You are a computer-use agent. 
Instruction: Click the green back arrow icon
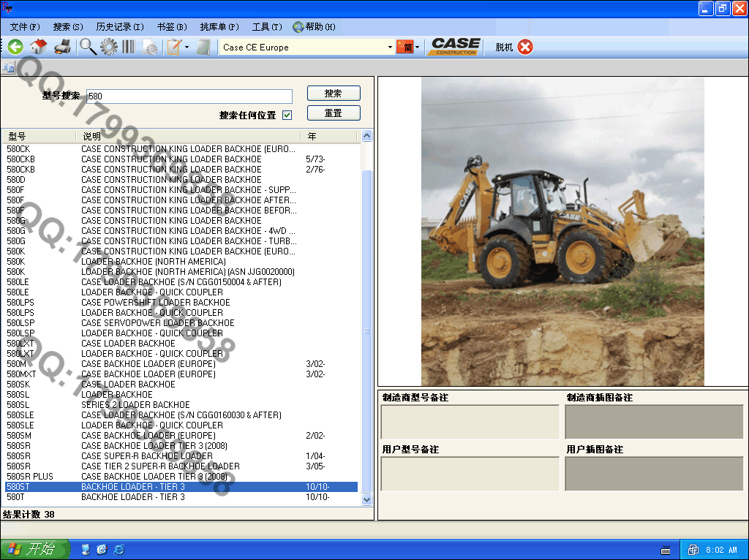pos(15,47)
